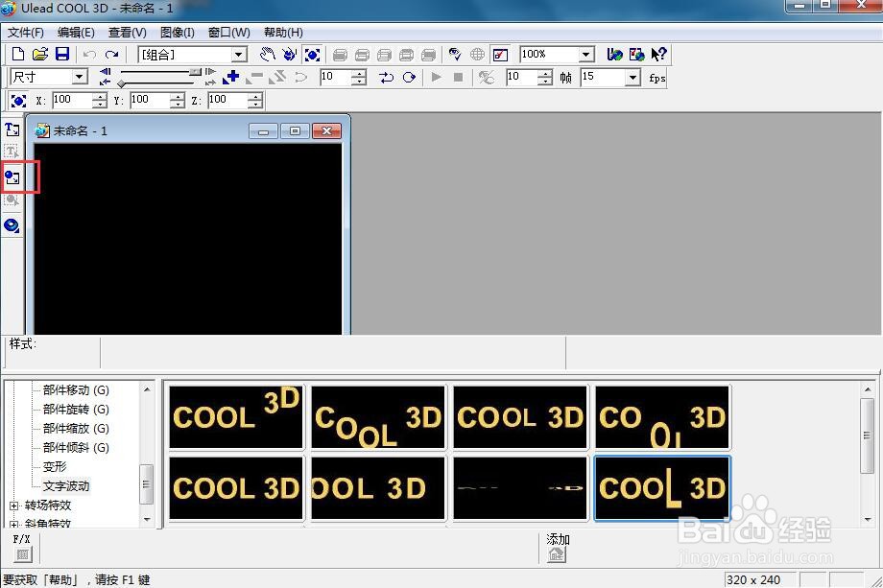This screenshot has width=883, height=588.
Task: Toggle the display quality eye-checkmark icon
Action: coord(455,54)
